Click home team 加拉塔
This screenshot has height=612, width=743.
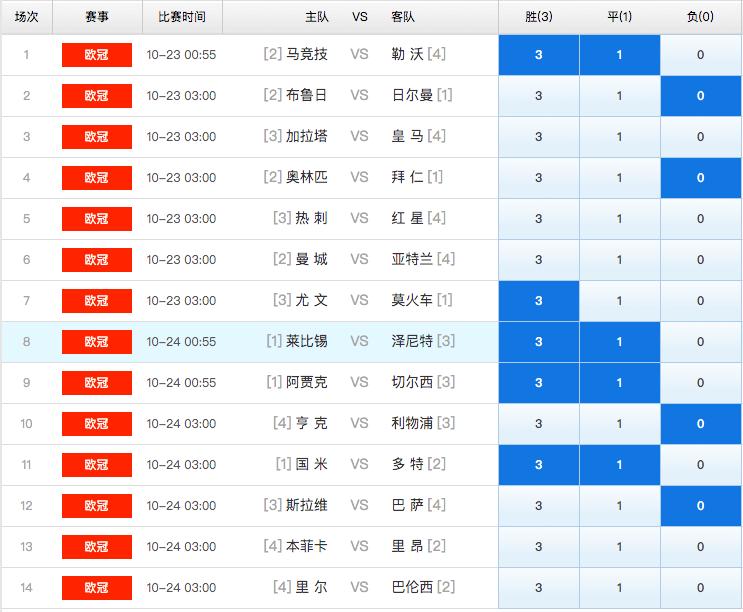307,136
